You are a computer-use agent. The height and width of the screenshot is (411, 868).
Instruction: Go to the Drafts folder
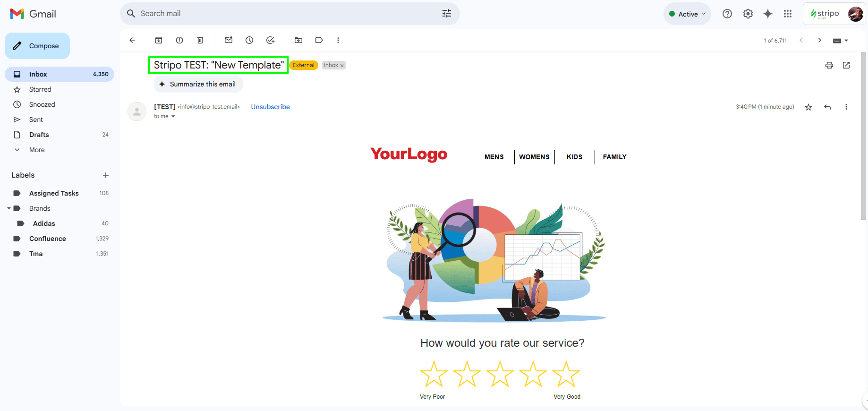pos(39,135)
